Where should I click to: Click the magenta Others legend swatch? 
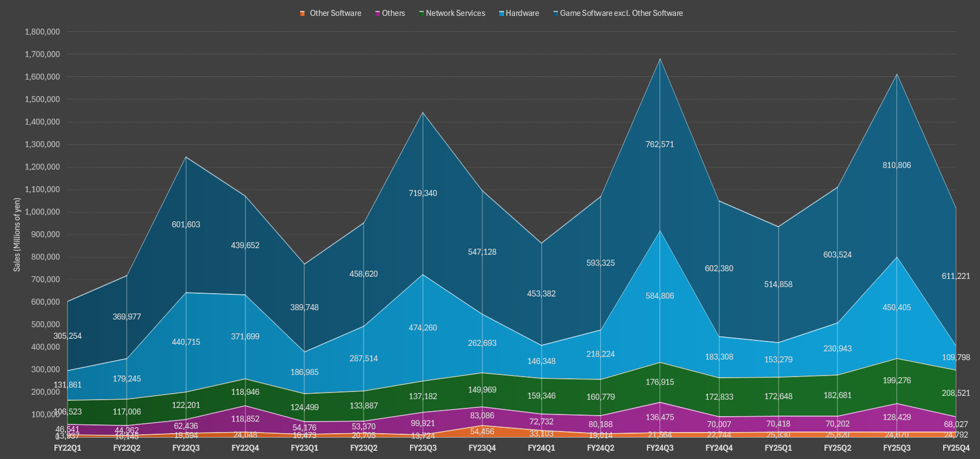coord(378,13)
